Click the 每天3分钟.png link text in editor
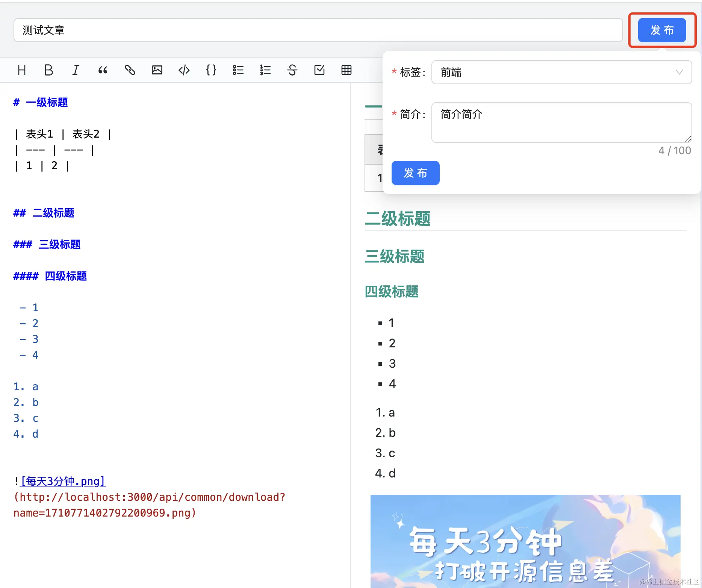The width and height of the screenshot is (702, 588). (x=63, y=481)
